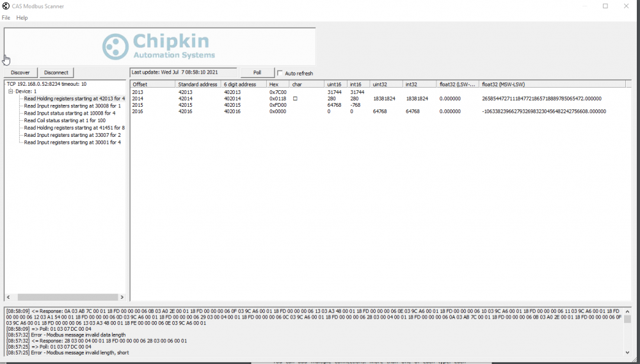Click the Hex column header
The height and width of the screenshot is (364, 640).
pos(274,84)
